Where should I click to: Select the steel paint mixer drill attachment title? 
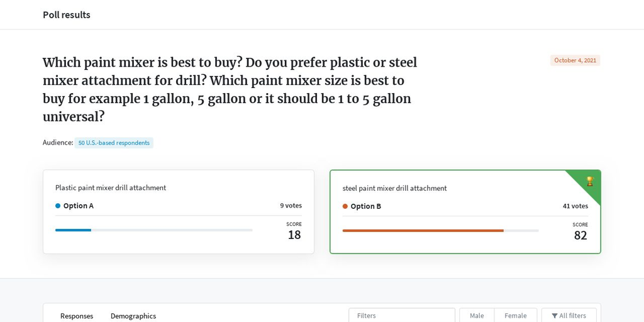(x=395, y=188)
